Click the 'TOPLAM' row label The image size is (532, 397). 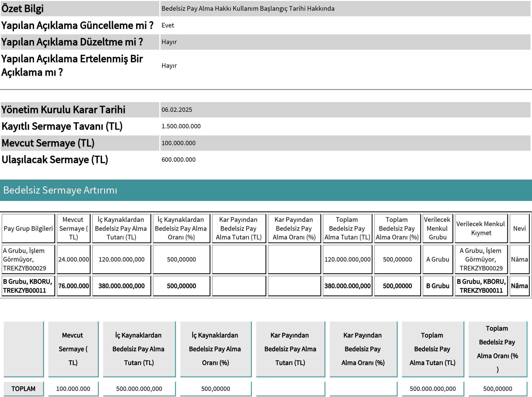(23, 389)
